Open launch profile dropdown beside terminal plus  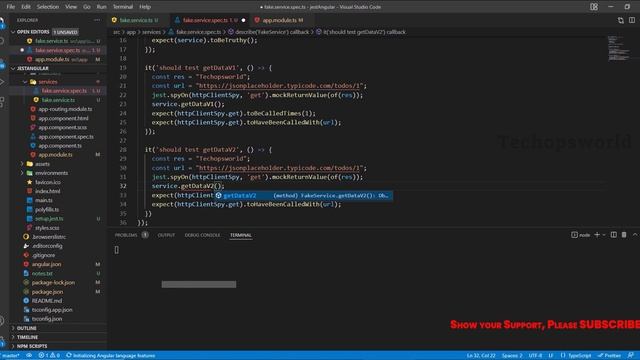pyautogui.click(x=604, y=235)
